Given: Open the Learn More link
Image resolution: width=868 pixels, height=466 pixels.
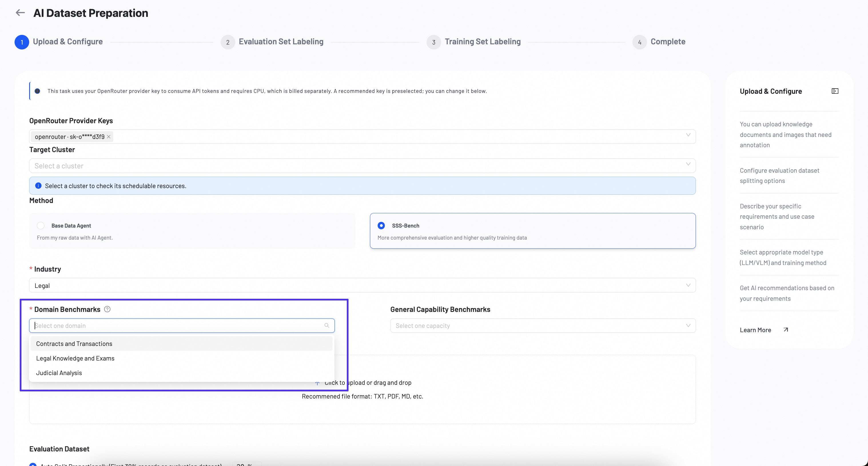Looking at the screenshot, I should (755, 330).
